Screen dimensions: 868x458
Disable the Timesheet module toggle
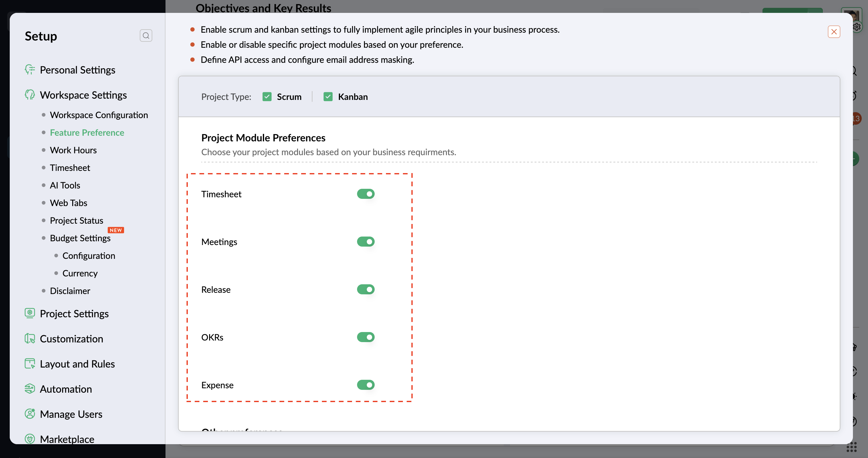pyautogui.click(x=366, y=194)
